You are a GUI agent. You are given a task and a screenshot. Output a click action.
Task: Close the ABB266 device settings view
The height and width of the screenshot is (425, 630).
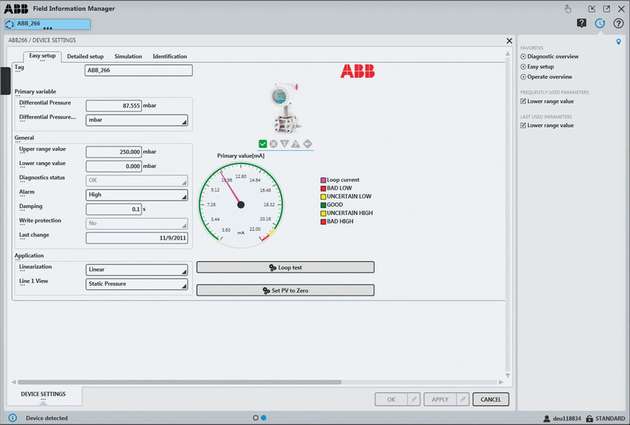point(509,41)
